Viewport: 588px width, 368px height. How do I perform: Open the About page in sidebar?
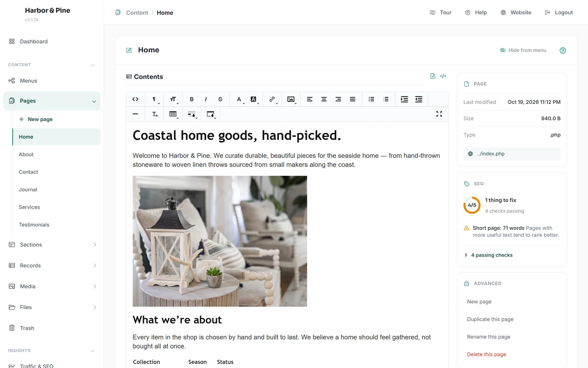tap(26, 155)
